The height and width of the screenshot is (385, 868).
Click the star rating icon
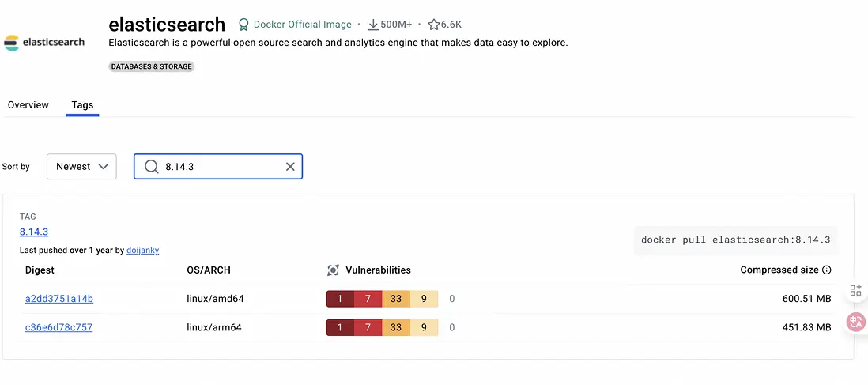point(434,25)
